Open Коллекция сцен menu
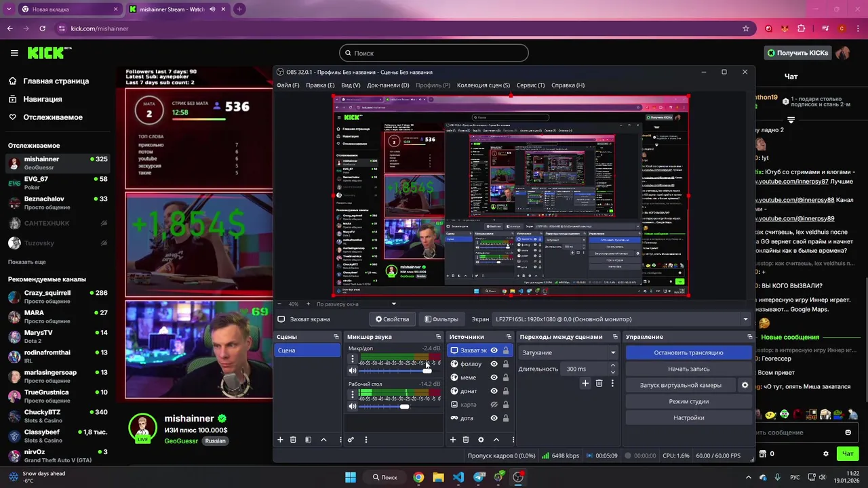 pyautogui.click(x=484, y=85)
